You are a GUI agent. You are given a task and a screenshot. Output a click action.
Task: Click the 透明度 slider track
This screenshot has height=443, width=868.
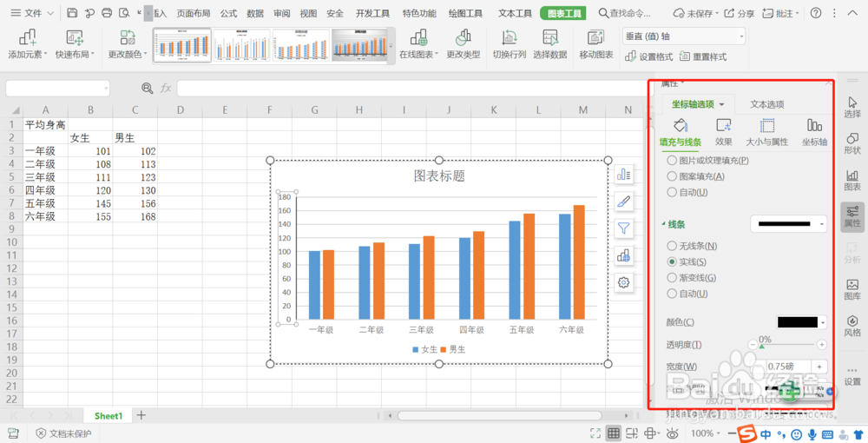point(786,345)
